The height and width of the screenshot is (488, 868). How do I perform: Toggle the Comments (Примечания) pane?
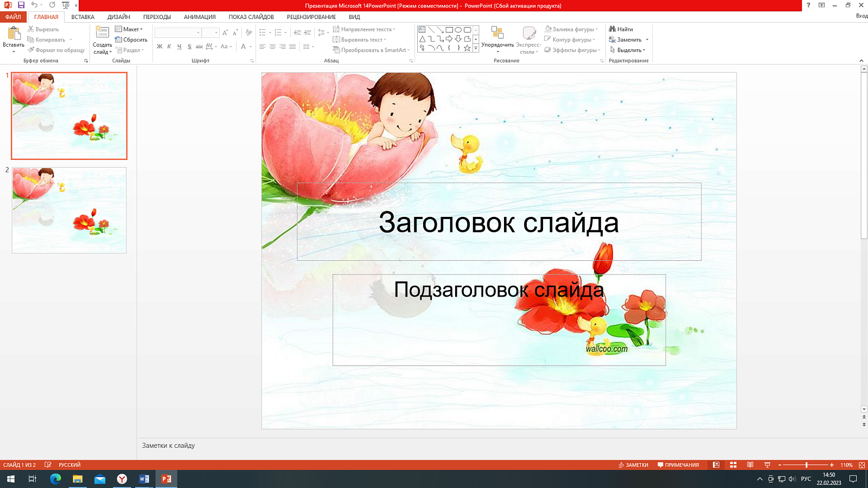point(678,465)
